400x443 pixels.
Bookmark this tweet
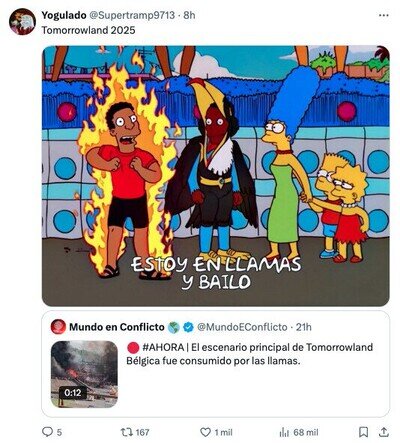click(x=363, y=432)
